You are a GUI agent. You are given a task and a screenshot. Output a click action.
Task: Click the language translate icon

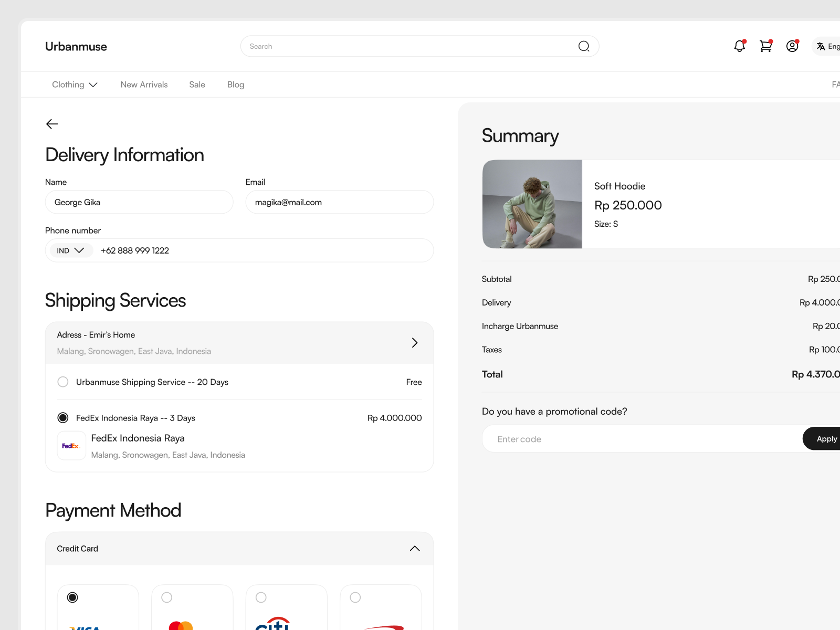[x=821, y=46]
